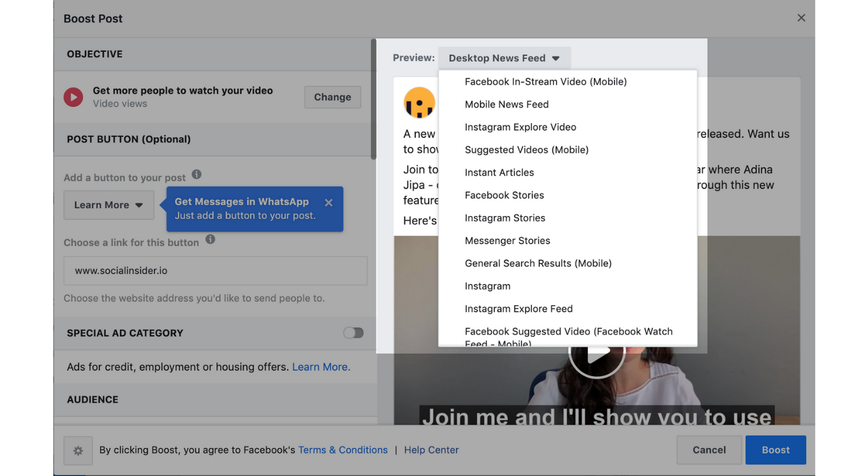Click info icon beside Add a button
The height and width of the screenshot is (476, 868).
[197, 174]
